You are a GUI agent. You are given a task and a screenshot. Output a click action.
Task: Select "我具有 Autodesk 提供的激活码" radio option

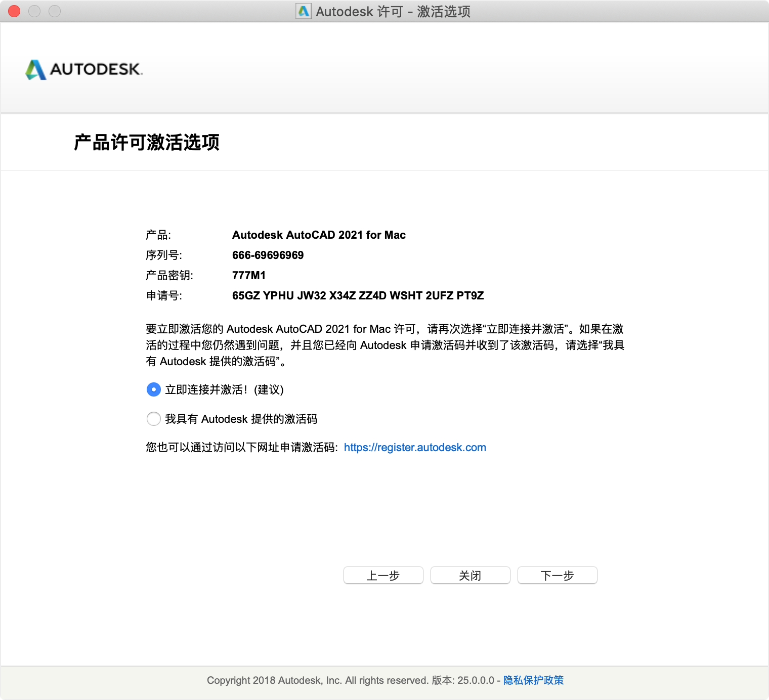tap(153, 419)
